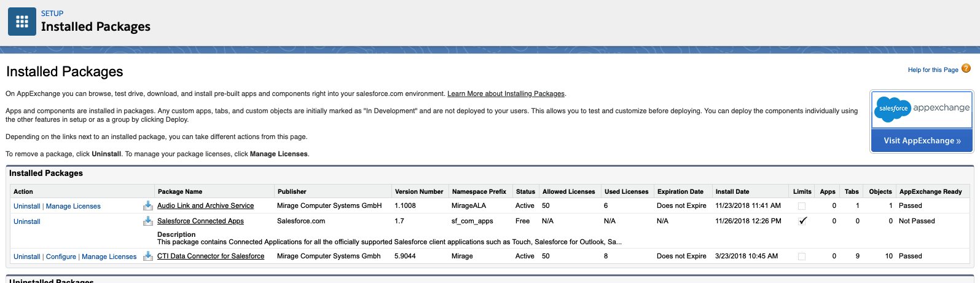Click the Apps column header

pyautogui.click(x=828, y=191)
